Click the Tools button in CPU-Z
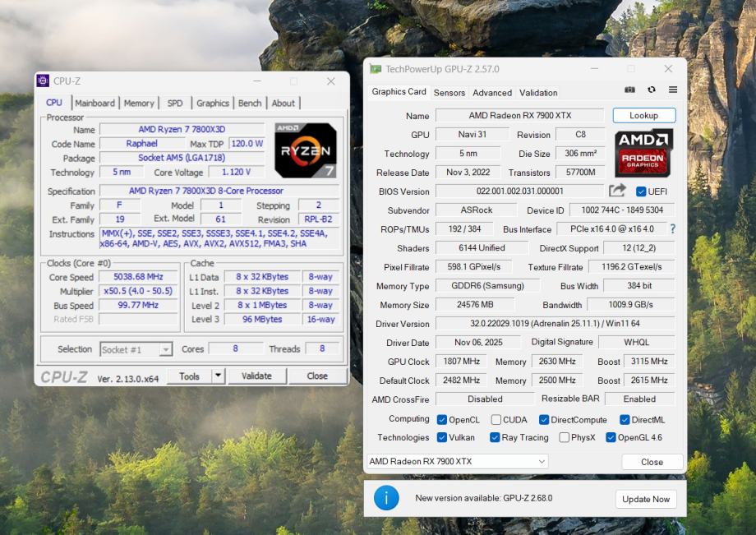 click(x=190, y=376)
